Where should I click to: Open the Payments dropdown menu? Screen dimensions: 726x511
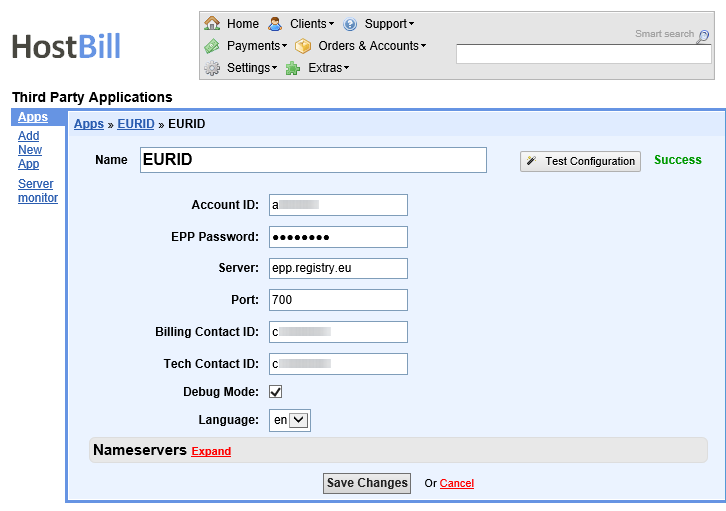click(257, 46)
